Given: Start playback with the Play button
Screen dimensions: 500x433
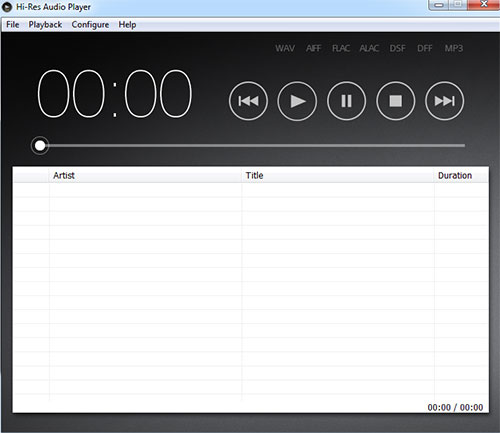Looking at the screenshot, I should (297, 101).
